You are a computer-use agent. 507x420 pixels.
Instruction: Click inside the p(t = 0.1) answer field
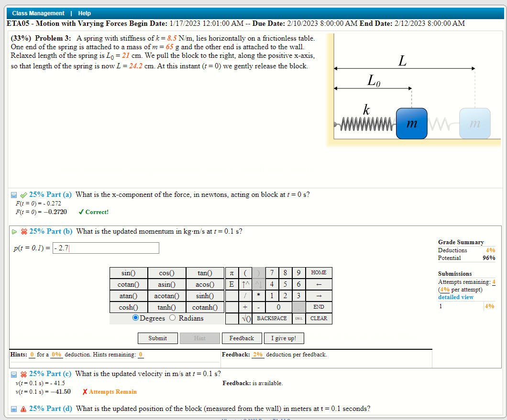[105, 248]
